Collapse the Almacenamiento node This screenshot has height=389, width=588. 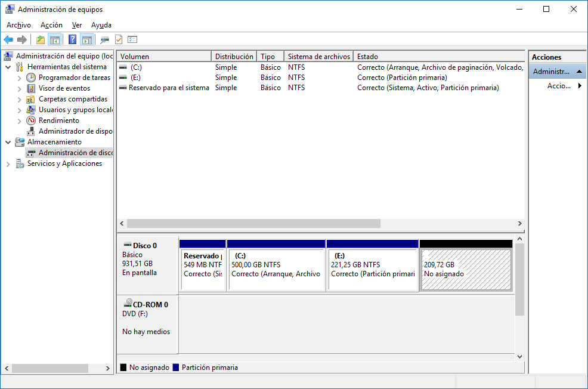click(8, 143)
